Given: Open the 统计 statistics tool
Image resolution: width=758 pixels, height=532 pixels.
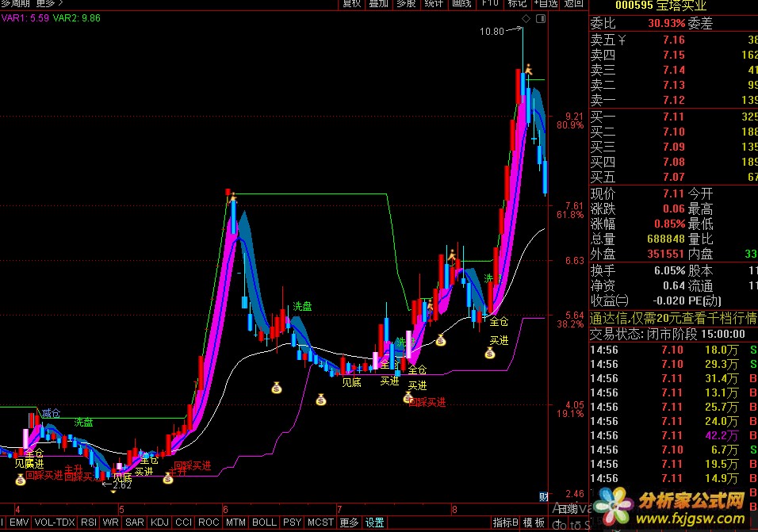Looking at the screenshot, I should tap(434, 4).
